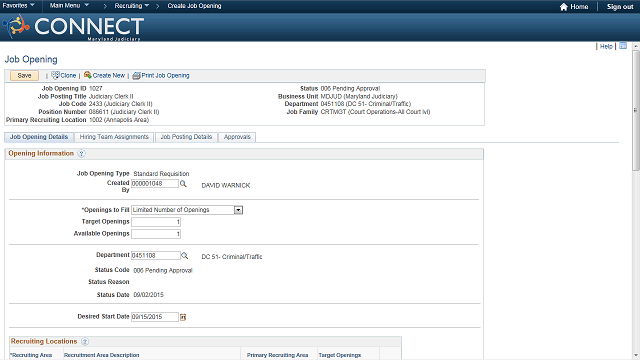Click the CONNECT Maryland Judiciary logo

pos(73,27)
